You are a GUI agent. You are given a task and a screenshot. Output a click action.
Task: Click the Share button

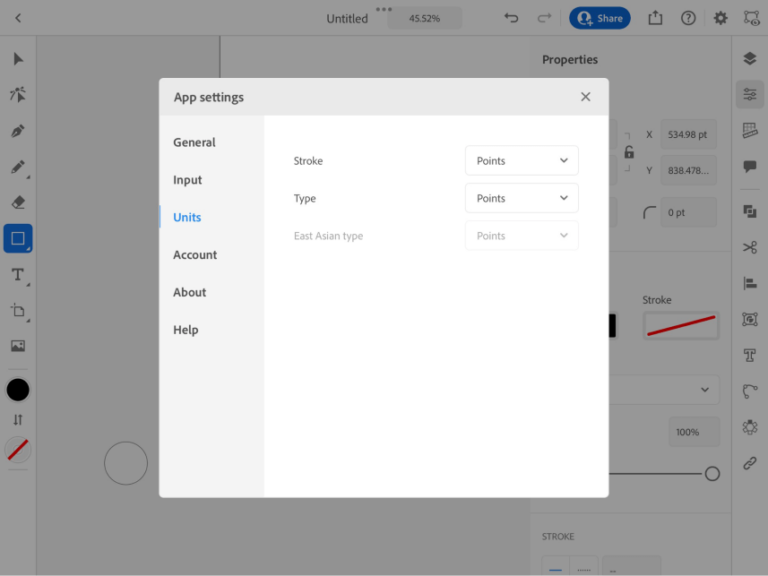coord(600,18)
